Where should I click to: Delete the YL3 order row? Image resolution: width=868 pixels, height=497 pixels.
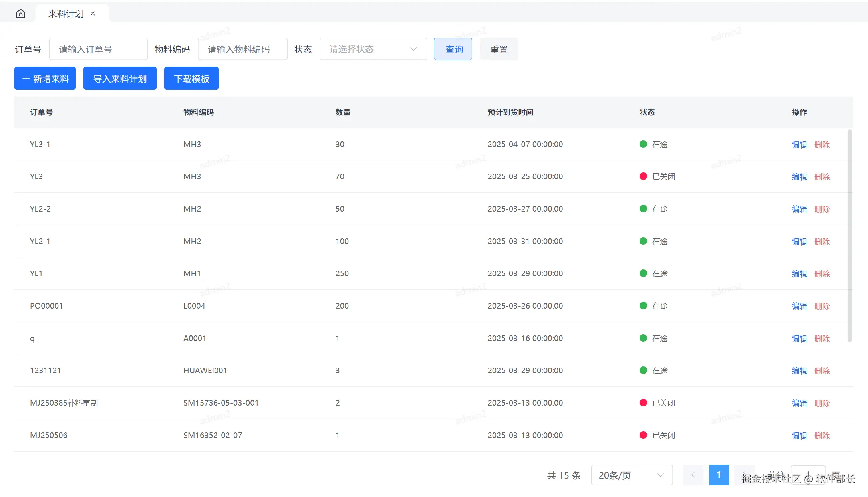pos(822,177)
